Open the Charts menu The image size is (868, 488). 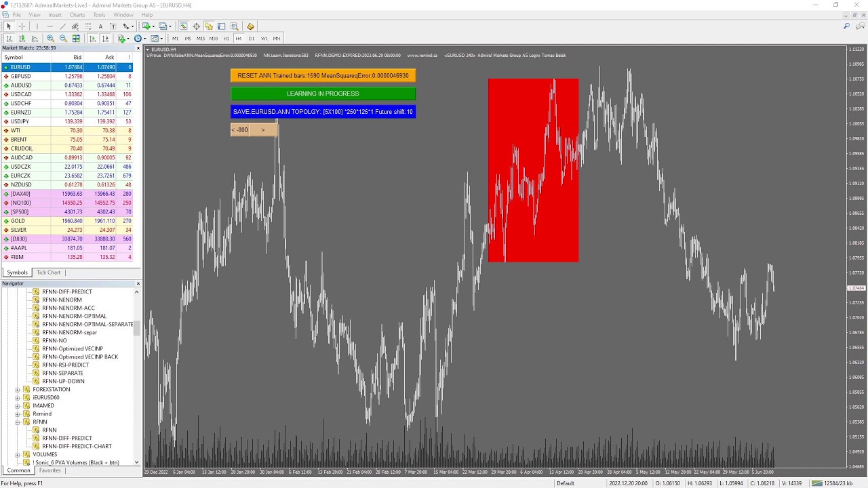(x=77, y=15)
